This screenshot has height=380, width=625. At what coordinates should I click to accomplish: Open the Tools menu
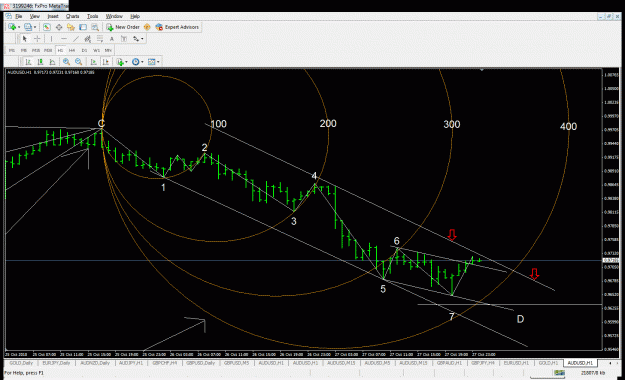92,16
